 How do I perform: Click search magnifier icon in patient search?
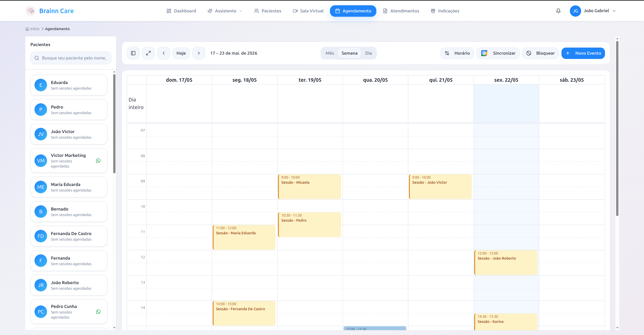[x=37, y=58]
